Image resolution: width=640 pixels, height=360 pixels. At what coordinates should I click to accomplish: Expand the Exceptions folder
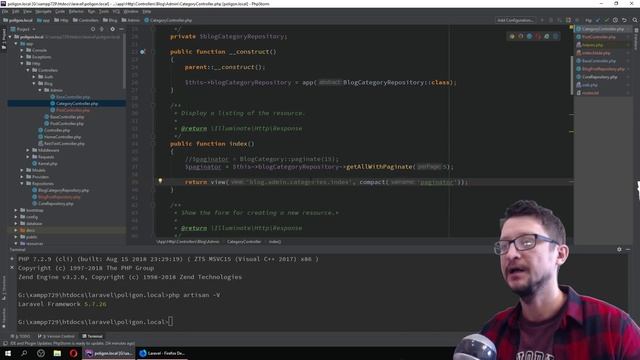coord(22,57)
